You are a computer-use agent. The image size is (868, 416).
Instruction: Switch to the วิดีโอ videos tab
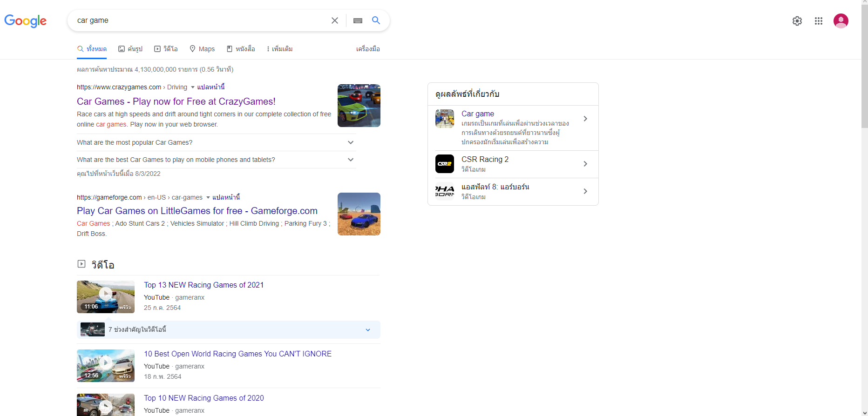[x=166, y=49]
